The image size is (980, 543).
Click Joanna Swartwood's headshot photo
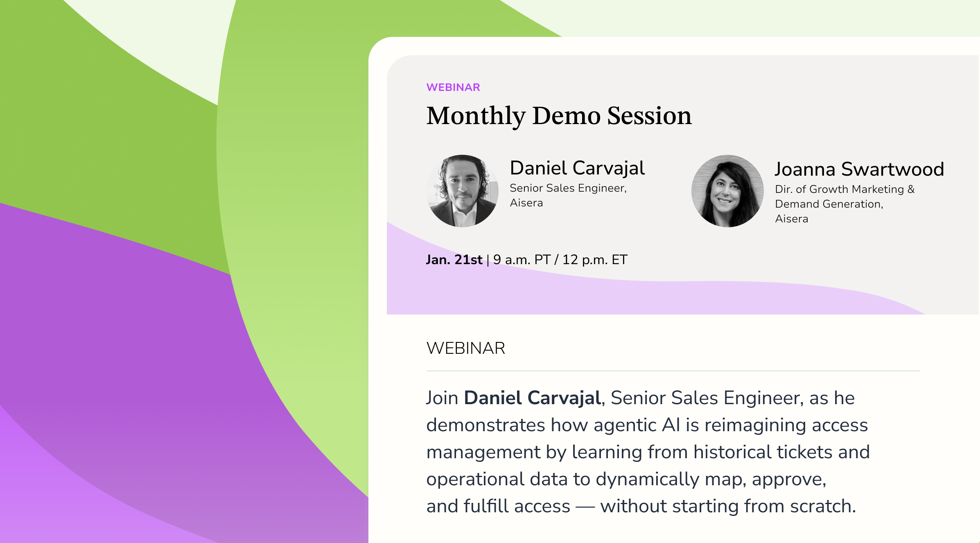pos(727,191)
